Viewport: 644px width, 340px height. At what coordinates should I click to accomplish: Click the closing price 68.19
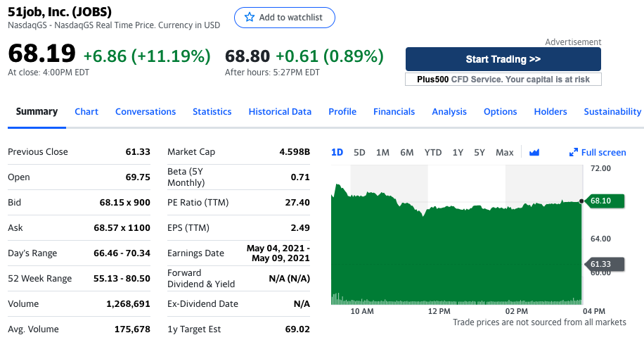coord(42,53)
